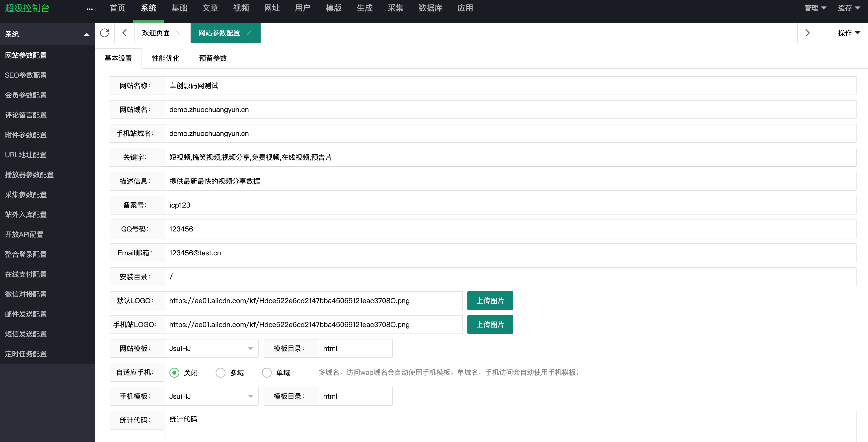
Task: Click the 备案号 input field
Action: 510,205
